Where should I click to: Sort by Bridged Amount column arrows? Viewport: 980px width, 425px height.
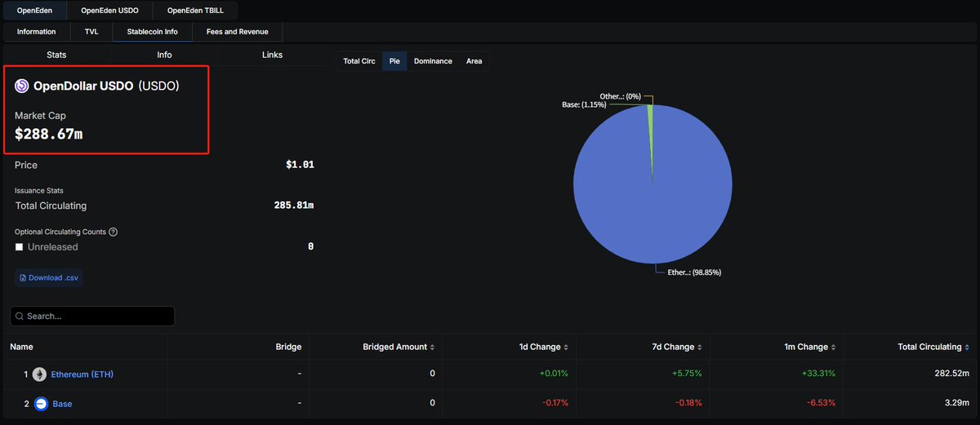[x=432, y=347]
